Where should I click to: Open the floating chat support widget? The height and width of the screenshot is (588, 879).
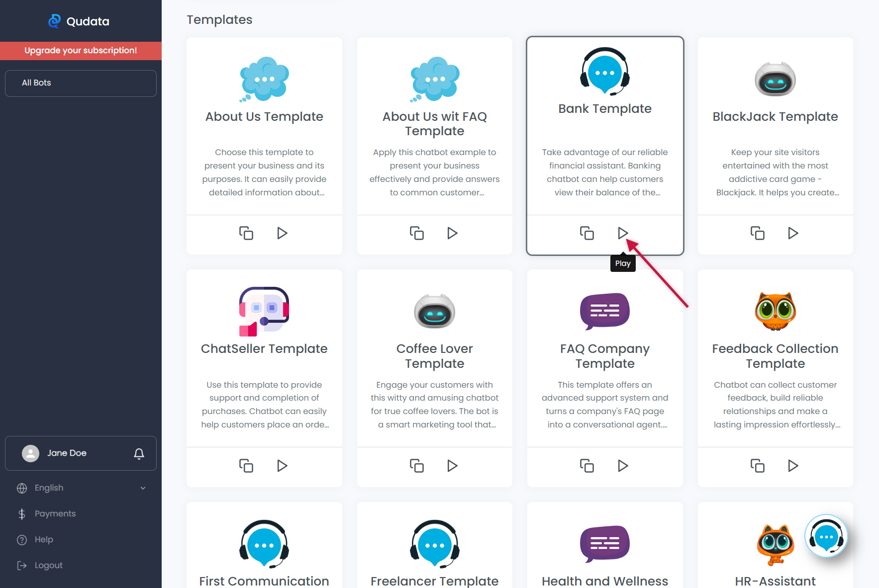826,536
